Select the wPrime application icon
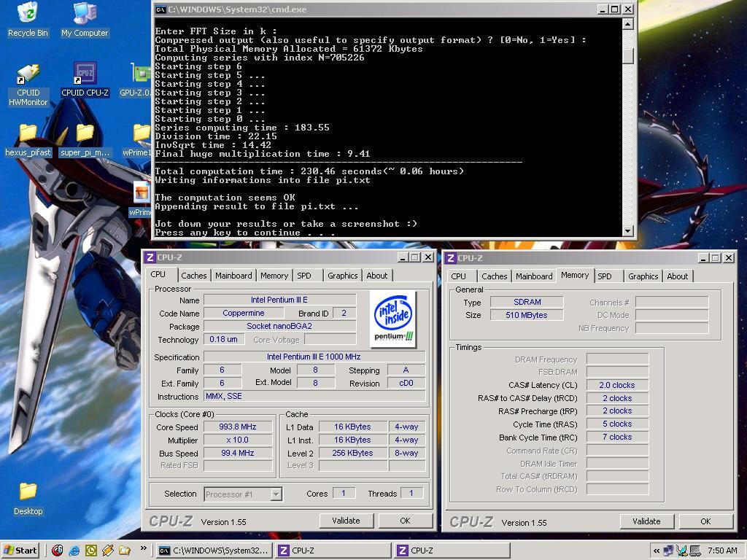 click(142, 192)
